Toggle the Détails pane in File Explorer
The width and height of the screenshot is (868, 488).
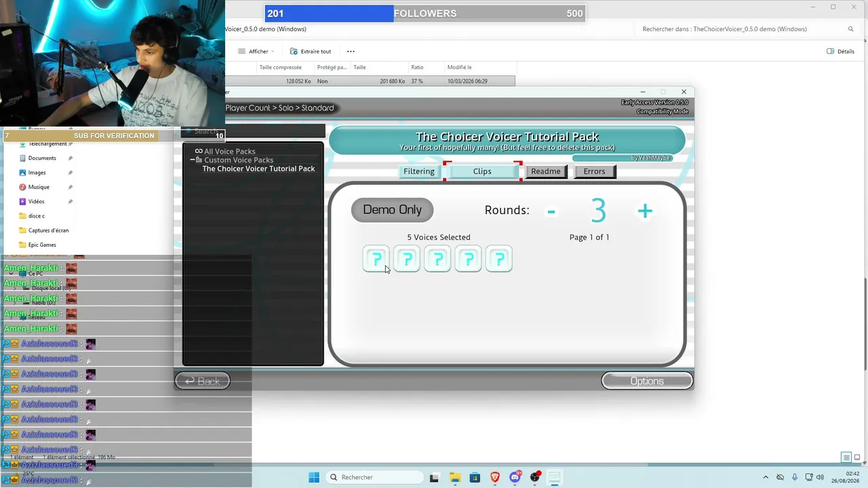point(841,52)
